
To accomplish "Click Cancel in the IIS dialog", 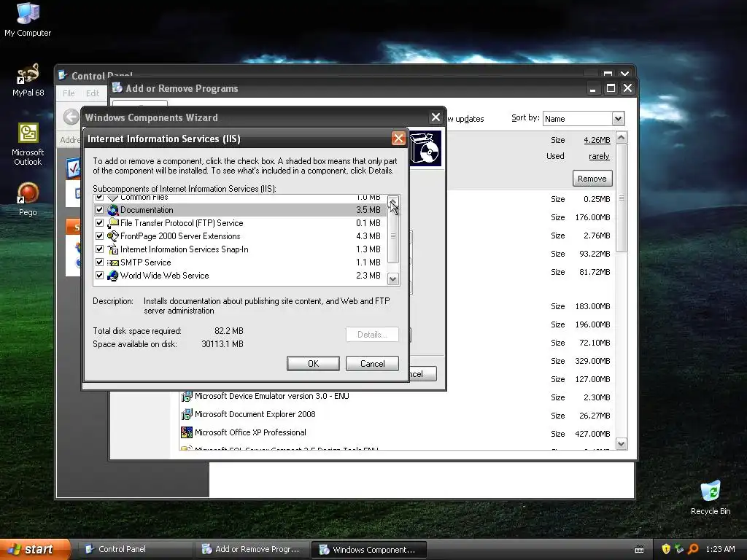I will click(372, 363).
